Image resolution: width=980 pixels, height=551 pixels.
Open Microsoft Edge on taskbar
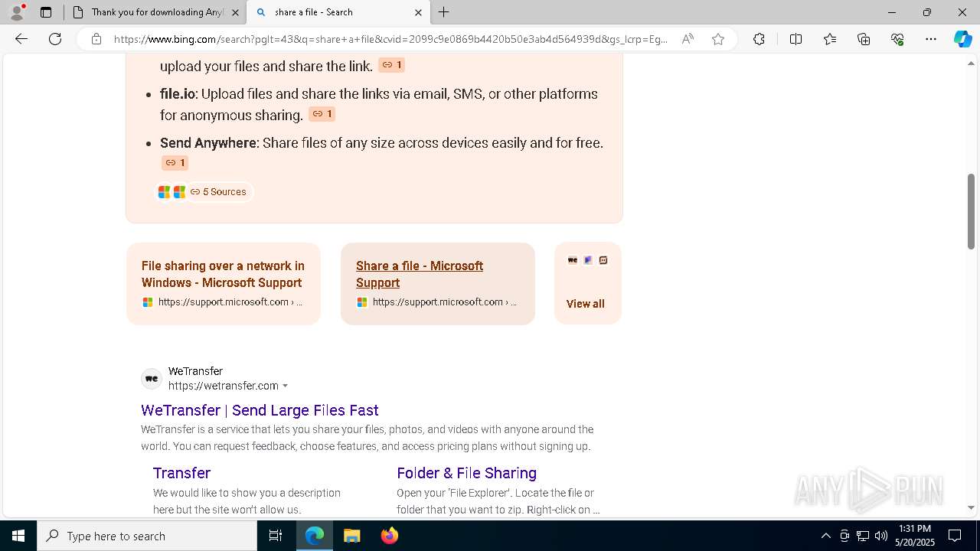click(x=315, y=536)
